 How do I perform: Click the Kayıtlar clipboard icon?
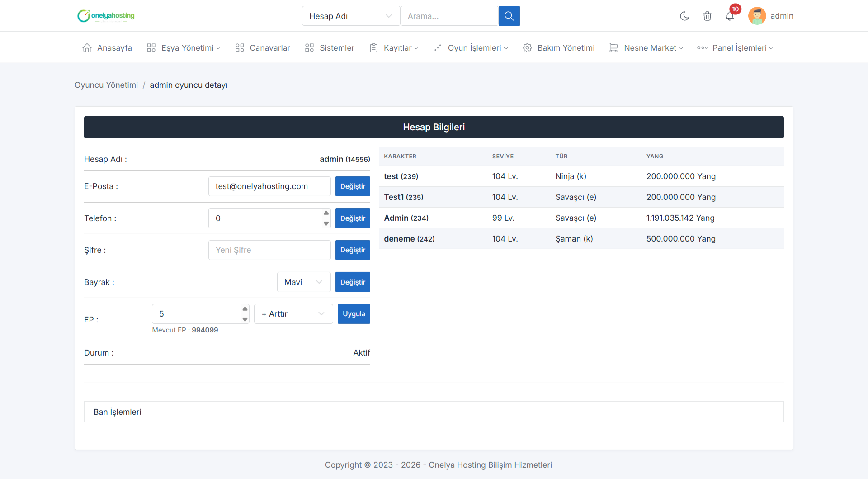coord(373,48)
